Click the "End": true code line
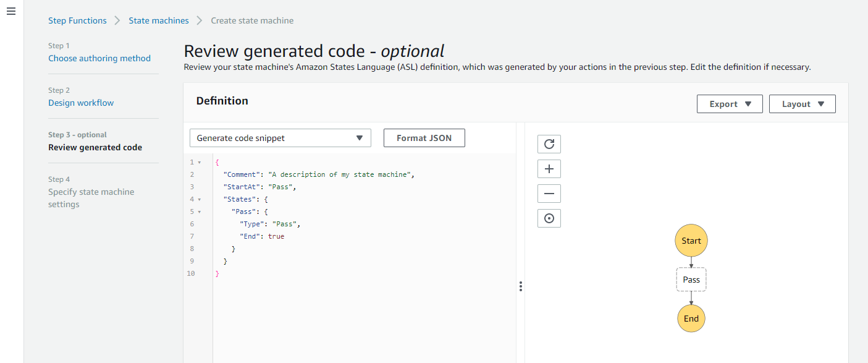The height and width of the screenshot is (363, 868). pos(262,236)
